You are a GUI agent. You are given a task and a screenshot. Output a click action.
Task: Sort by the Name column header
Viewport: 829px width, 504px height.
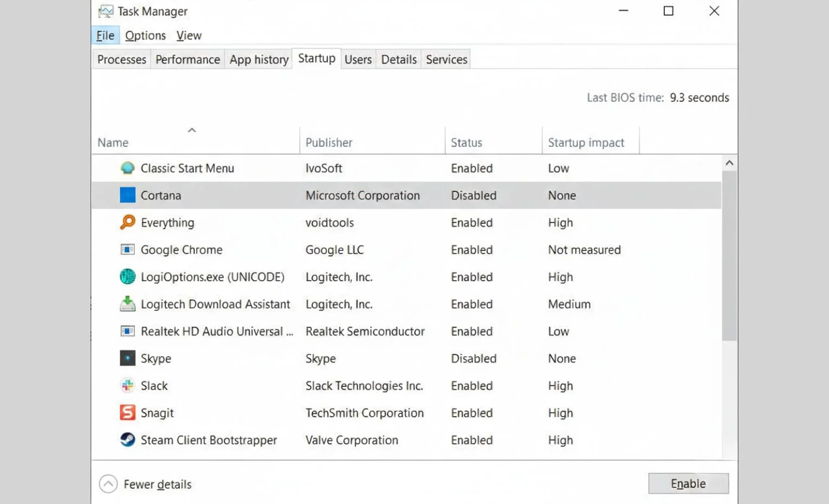point(195,142)
